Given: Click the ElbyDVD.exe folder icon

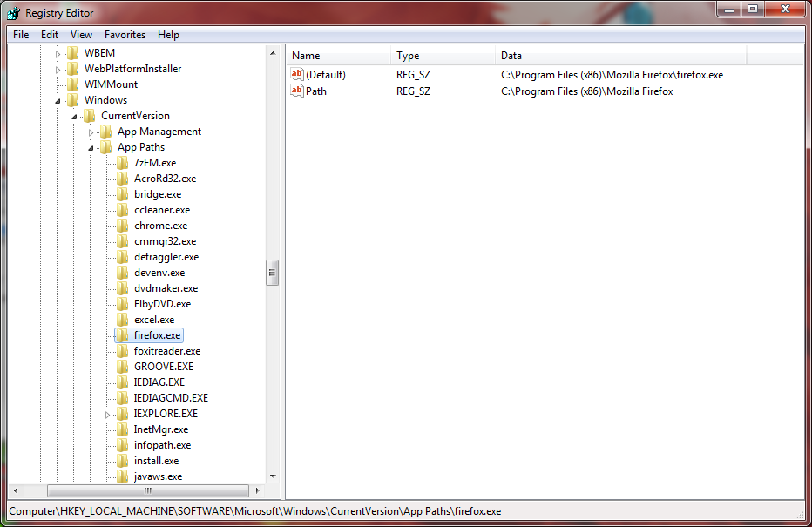Looking at the screenshot, I should (123, 304).
